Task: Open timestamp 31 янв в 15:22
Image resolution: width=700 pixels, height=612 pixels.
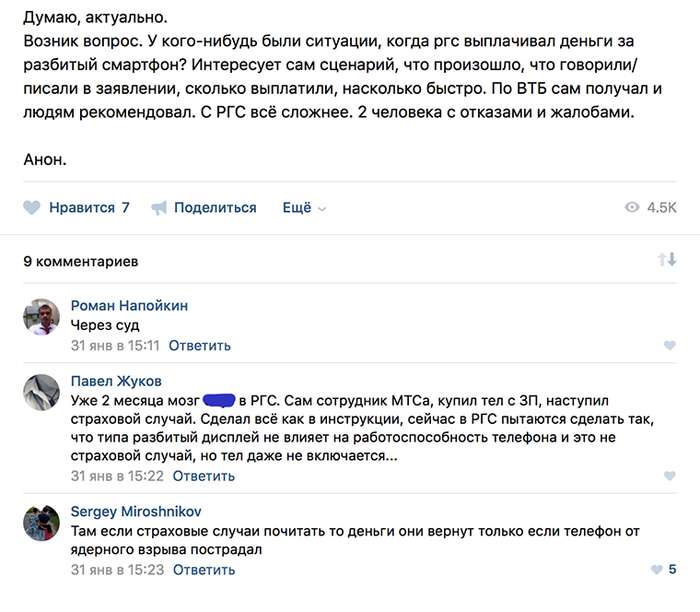Action: pos(117,477)
